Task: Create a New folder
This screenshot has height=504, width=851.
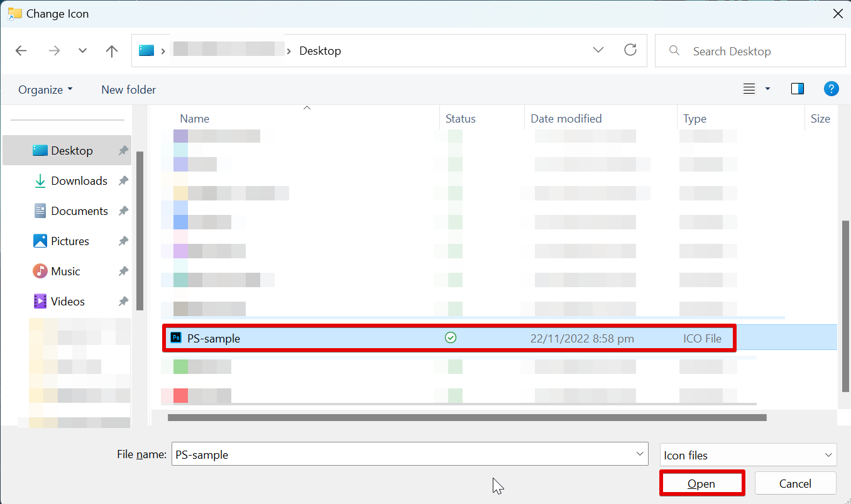Action: pyautogui.click(x=129, y=90)
